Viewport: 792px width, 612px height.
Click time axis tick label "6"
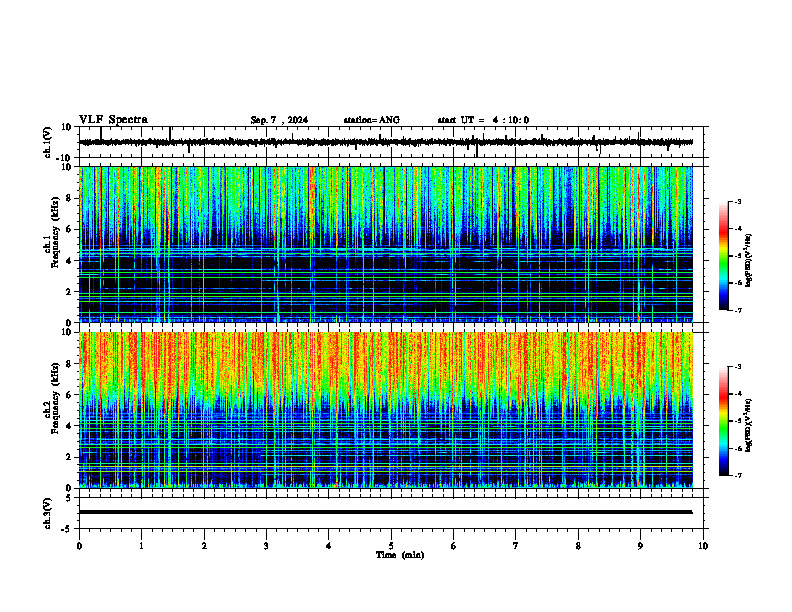(453, 546)
